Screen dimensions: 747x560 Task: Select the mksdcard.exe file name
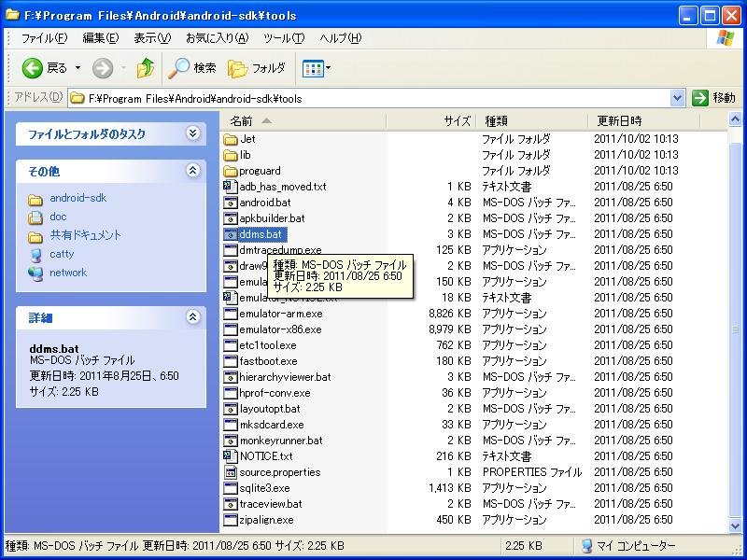coord(272,425)
